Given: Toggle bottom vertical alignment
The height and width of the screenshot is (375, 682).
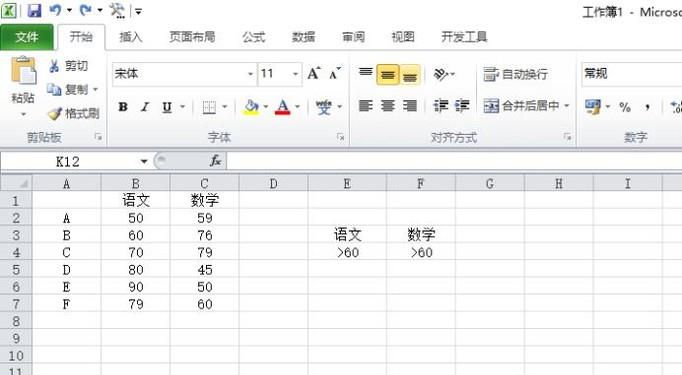Looking at the screenshot, I should click(410, 74).
